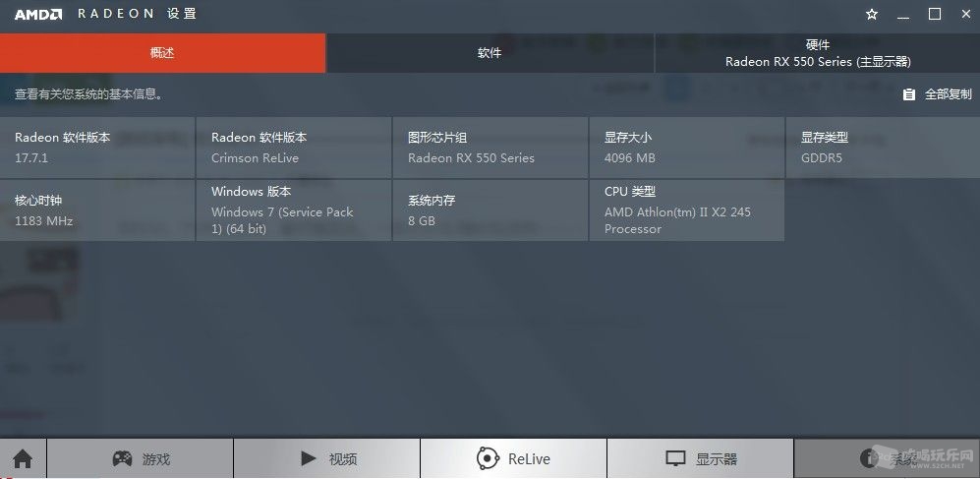This screenshot has height=479, width=980.
Task: Maximize the Radeon settings window
Action: [935, 14]
